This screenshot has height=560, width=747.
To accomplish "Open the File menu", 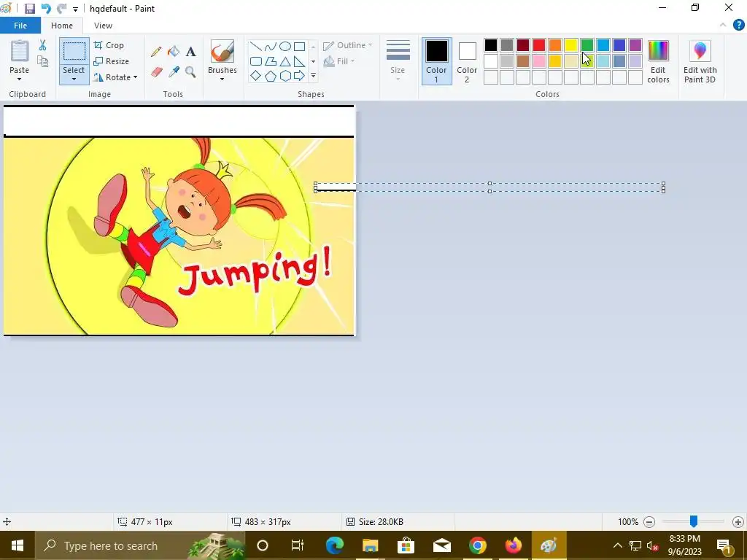I will click(x=20, y=26).
